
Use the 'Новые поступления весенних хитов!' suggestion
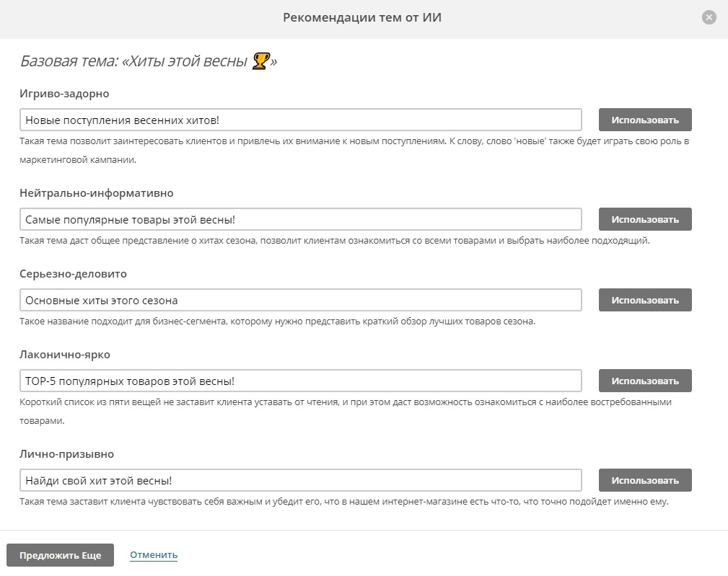point(644,120)
